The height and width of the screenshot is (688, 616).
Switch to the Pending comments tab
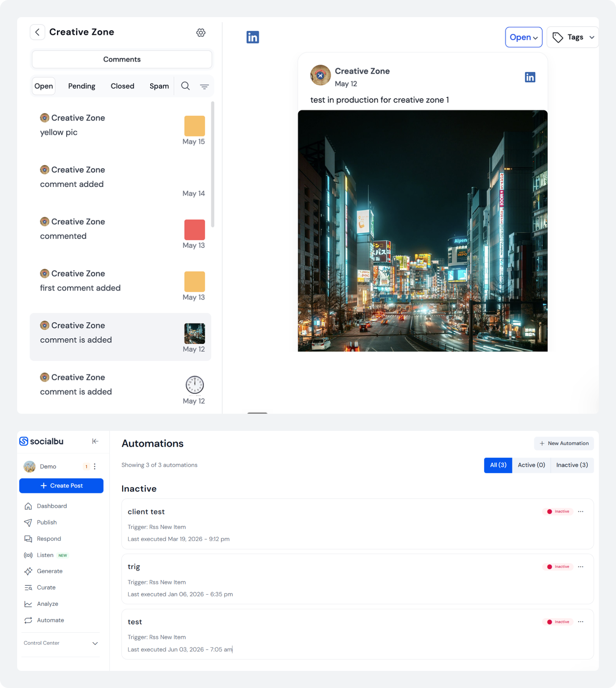(82, 86)
